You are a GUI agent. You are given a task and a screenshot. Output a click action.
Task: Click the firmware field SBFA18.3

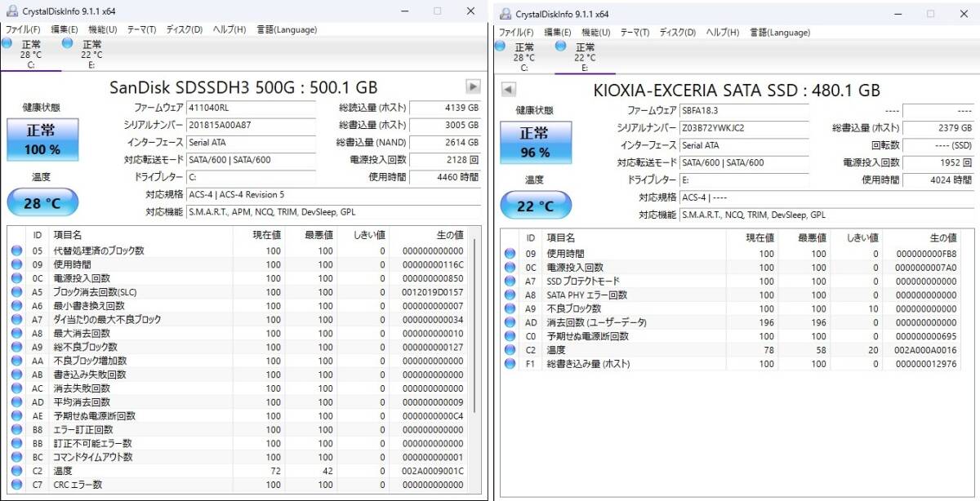click(743, 111)
